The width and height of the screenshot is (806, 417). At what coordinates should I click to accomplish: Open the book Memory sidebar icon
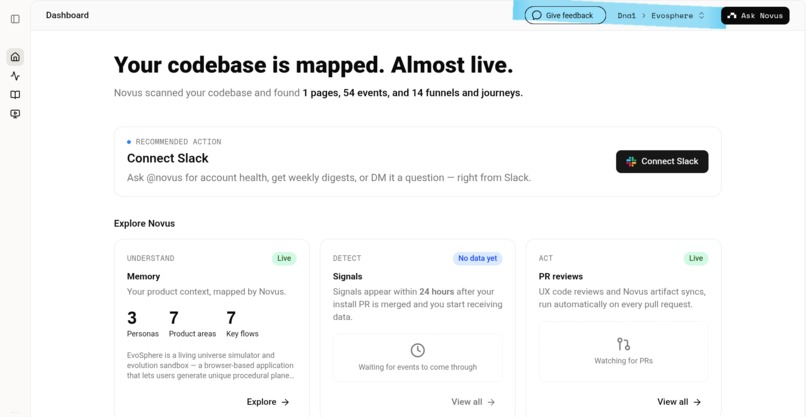pos(15,95)
